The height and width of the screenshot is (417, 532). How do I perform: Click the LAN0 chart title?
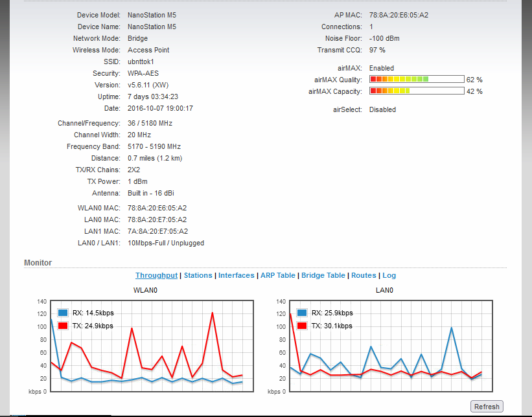[x=384, y=290]
